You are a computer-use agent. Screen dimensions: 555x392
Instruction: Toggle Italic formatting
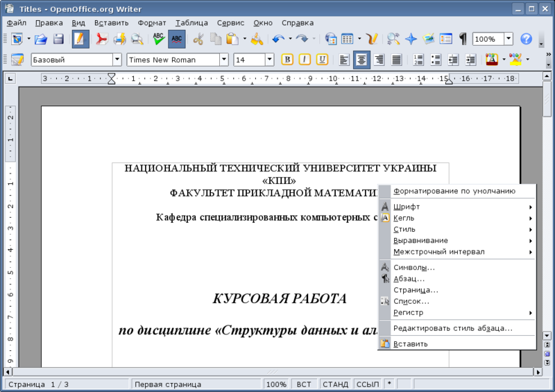tap(305, 60)
